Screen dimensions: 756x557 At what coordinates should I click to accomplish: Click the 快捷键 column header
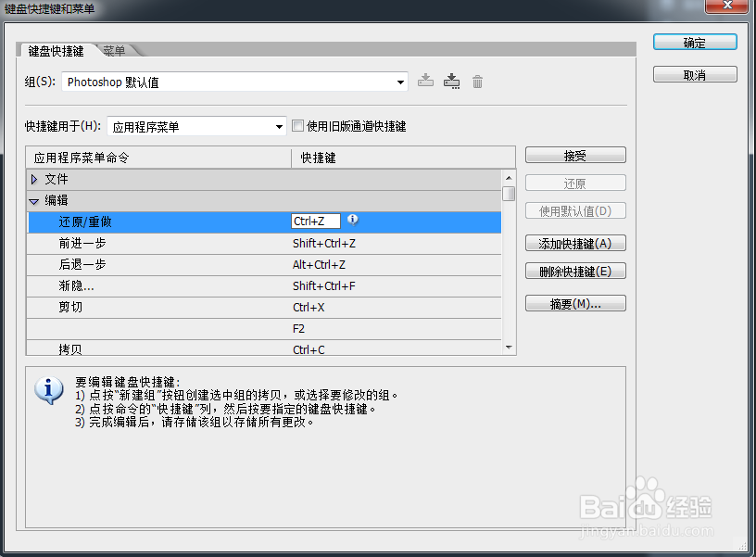point(404,158)
